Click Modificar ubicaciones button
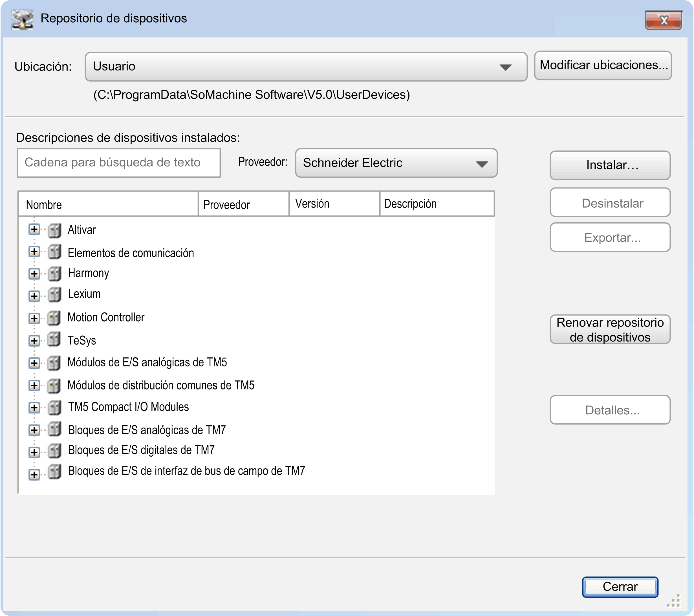694x616 pixels. 602,65
